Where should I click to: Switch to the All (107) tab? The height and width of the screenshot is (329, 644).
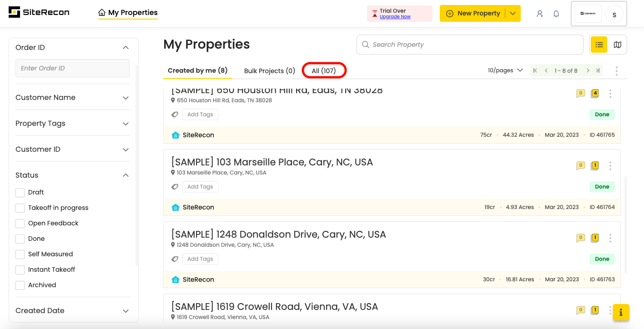pos(324,71)
